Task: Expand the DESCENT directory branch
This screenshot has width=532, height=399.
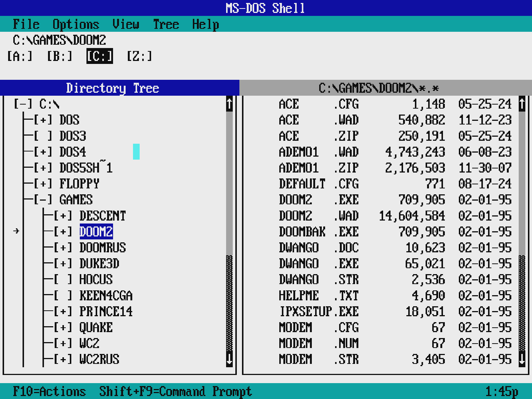Action: click(x=63, y=216)
